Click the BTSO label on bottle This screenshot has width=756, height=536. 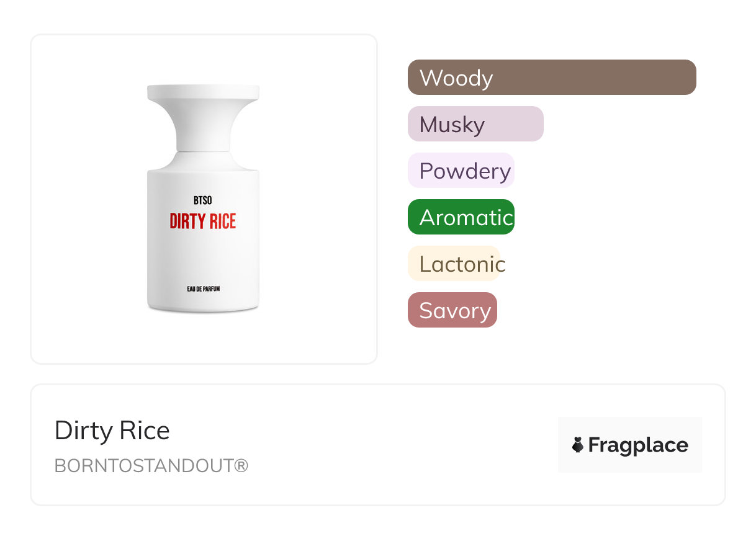pyautogui.click(x=203, y=200)
